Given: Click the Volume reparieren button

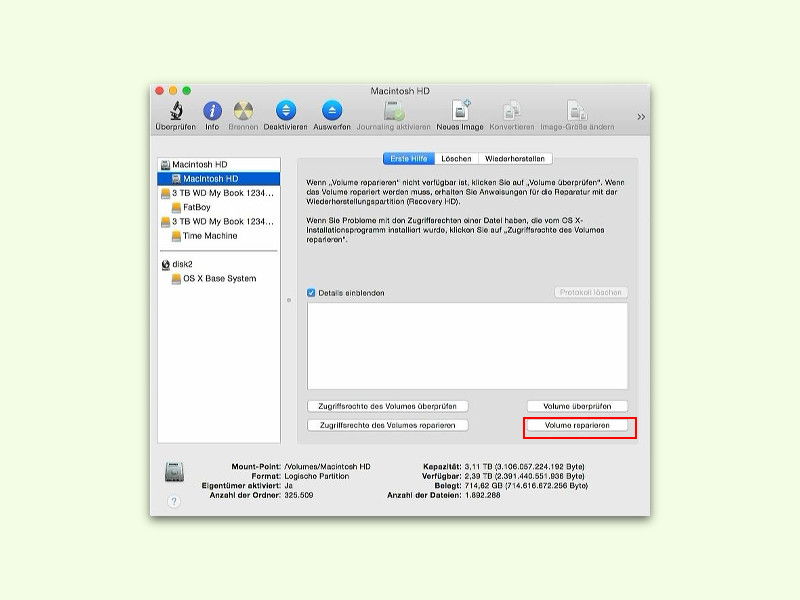Looking at the screenshot, I should point(577,425).
